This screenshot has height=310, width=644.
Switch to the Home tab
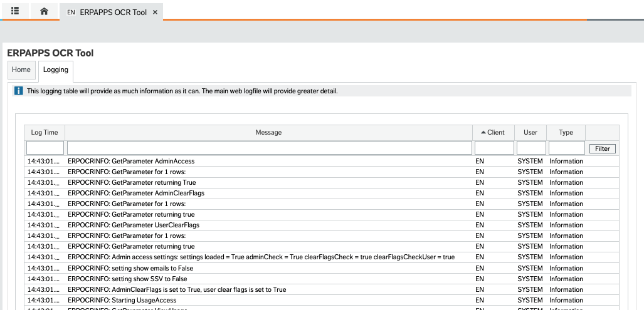click(x=21, y=70)
